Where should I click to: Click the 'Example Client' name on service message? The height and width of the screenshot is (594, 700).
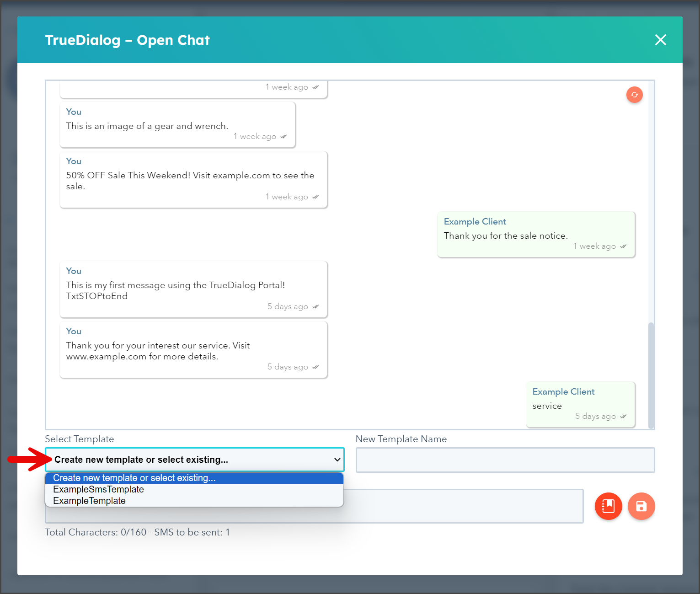coord(563,391)
